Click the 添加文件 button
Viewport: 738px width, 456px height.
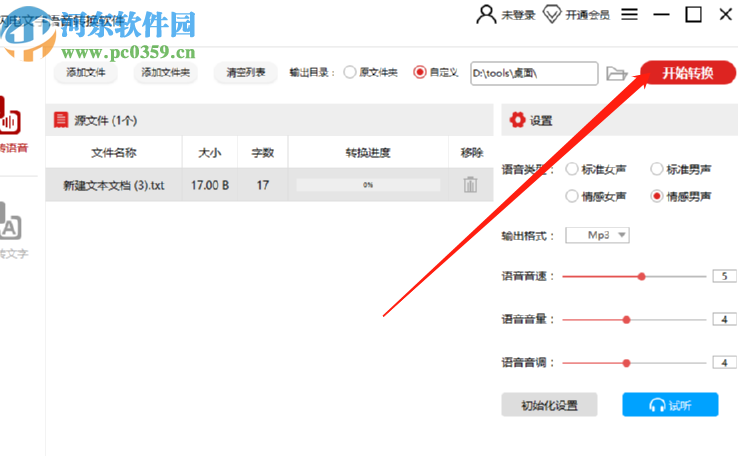pyautogui.click(x=86, y=72)
